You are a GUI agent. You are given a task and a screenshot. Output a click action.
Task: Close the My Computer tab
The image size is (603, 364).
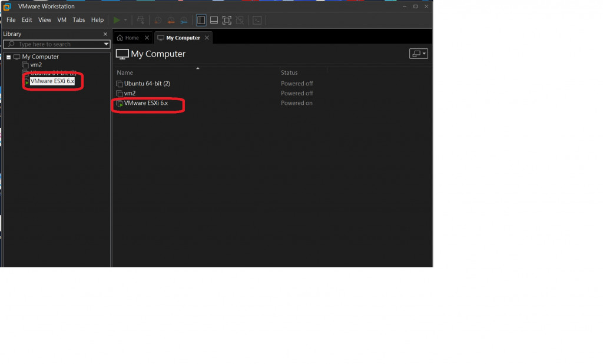click(x=207, y=38)
